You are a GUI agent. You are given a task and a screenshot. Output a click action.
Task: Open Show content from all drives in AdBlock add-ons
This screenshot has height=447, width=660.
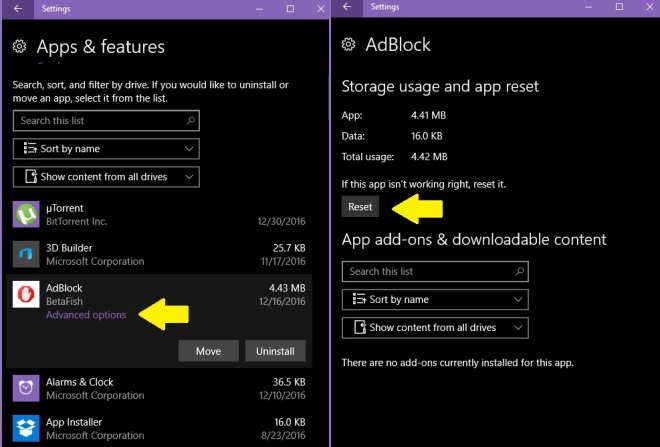tap(435, 327)
